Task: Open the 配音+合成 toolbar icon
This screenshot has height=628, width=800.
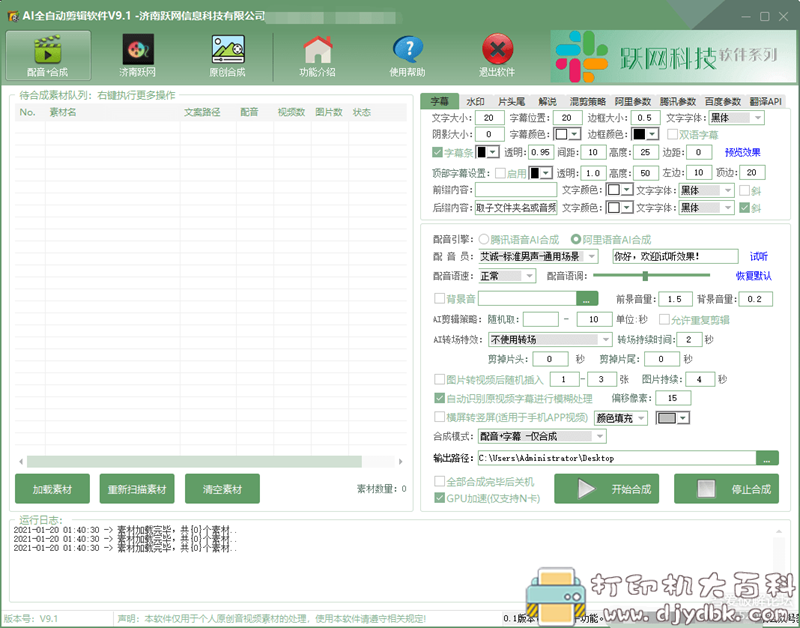Action: (48, 55)
